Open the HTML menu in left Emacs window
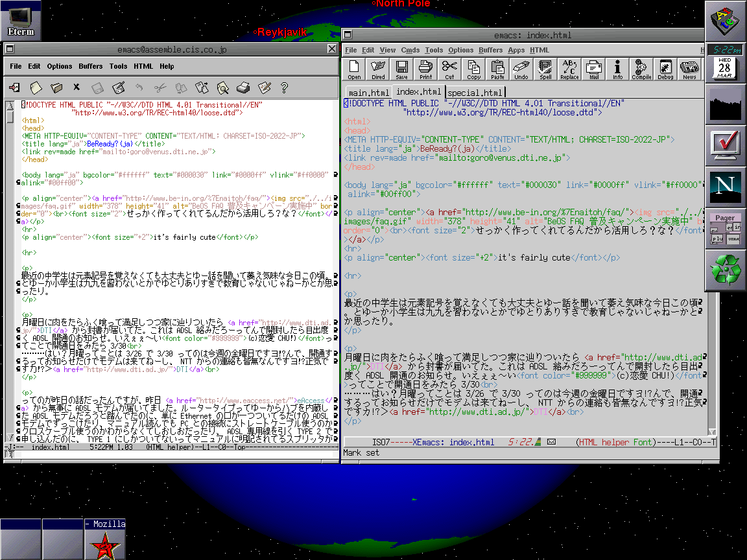 [x=143, y=66]
